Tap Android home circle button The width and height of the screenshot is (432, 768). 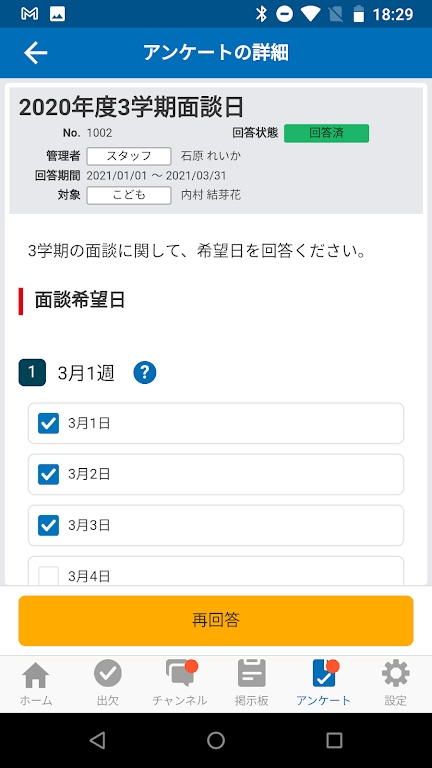[x=216, y=741]
